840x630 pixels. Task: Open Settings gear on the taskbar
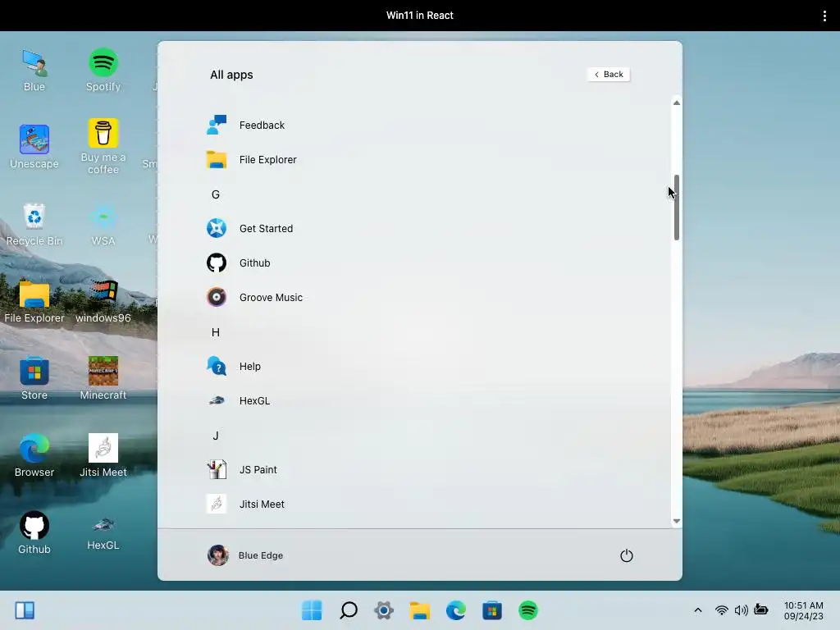(384, 610)
